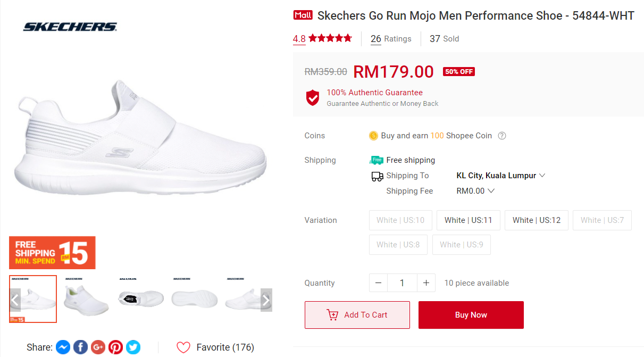The image size is (644, 357).
Task: Select variation White | US:11
Action: [x=468, y=220]
